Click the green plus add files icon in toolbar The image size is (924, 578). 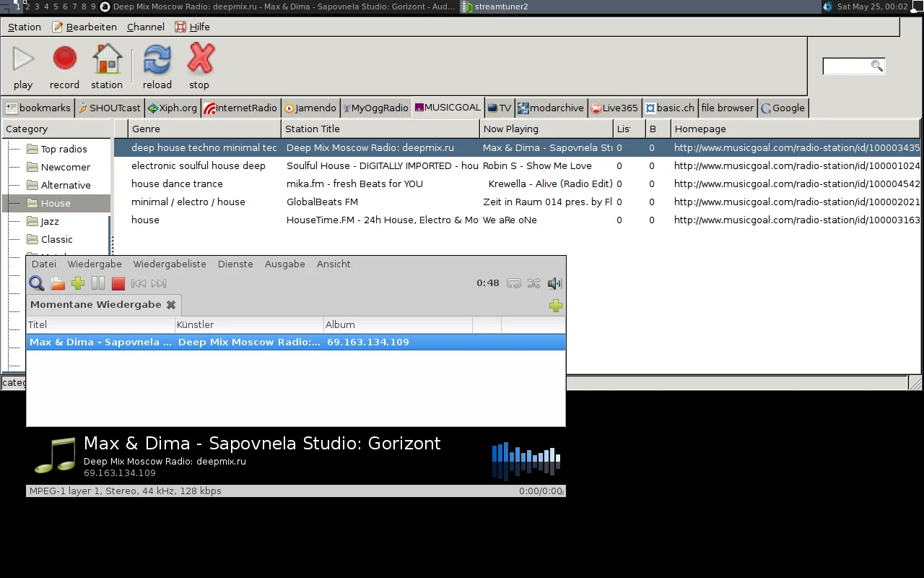point(78,283)
